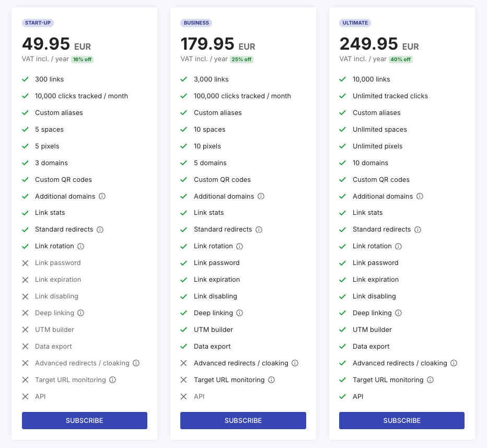
Task: Click info icon beside Ultimate Link rotation
Action: click(399, 246)
